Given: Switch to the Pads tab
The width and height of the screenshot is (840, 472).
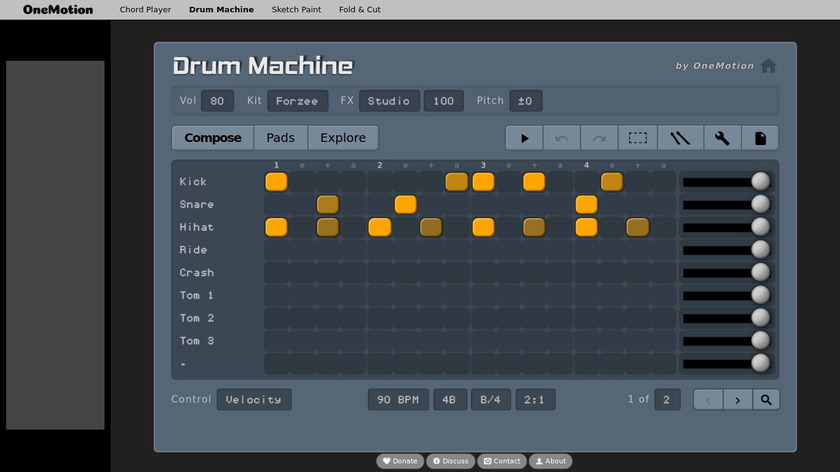Looking at the screenshot, I should coord(280,138).
